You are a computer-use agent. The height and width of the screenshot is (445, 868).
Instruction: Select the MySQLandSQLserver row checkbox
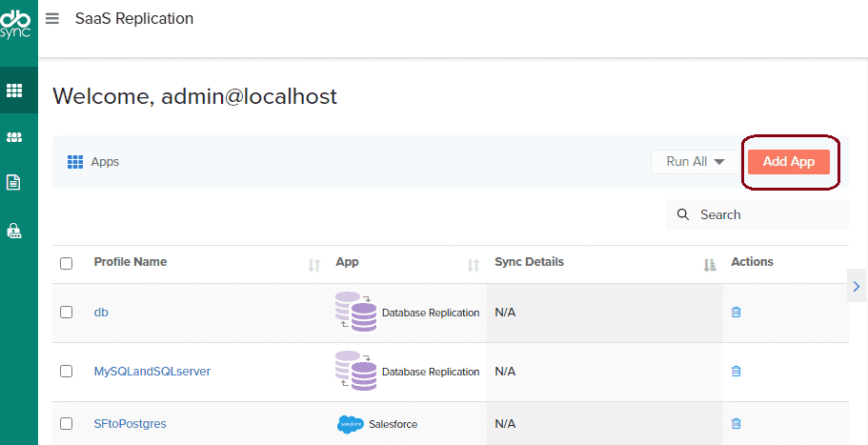(66, 372)
